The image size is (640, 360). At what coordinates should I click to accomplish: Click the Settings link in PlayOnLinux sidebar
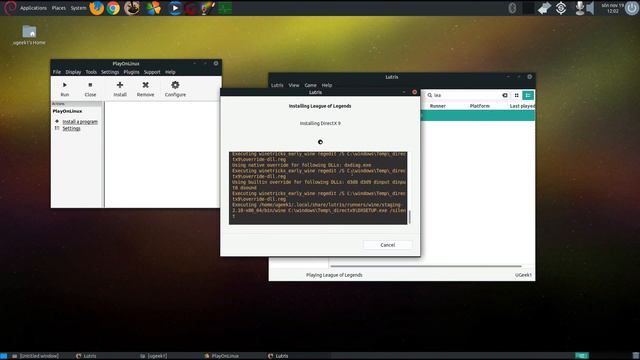click(71, 128)
